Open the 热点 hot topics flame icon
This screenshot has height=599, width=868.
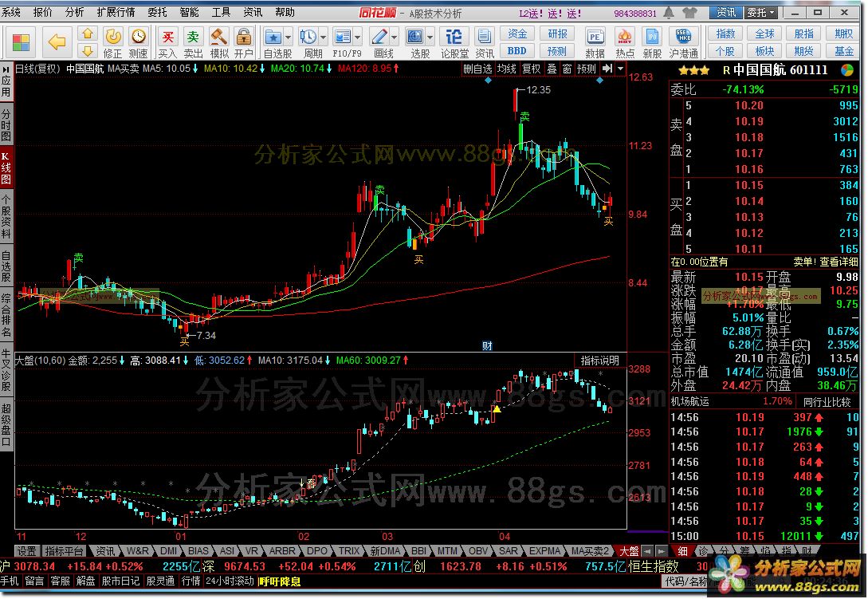625,42
